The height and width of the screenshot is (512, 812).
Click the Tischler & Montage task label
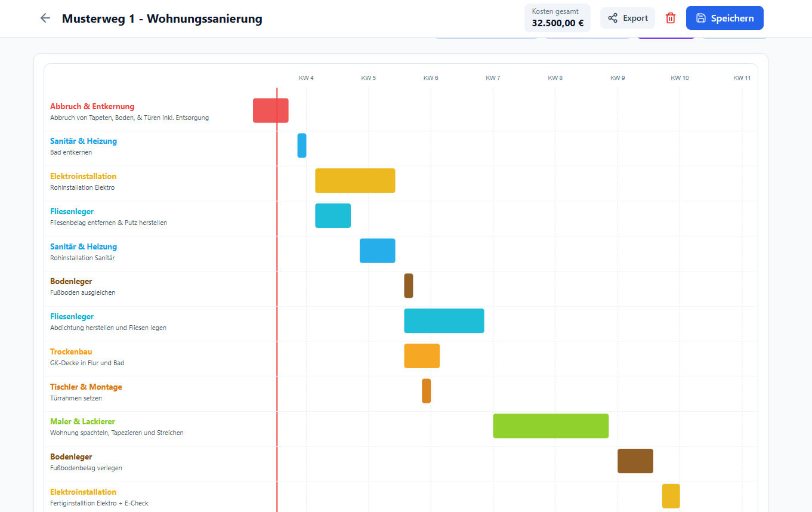tap(86, 387)
